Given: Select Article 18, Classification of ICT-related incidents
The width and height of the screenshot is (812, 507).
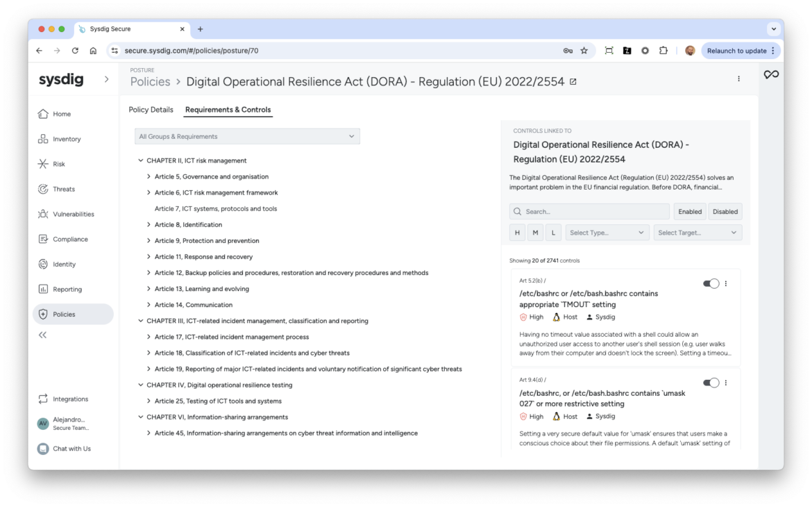Looking at the screenshot, I should click(x=252, y=353).
